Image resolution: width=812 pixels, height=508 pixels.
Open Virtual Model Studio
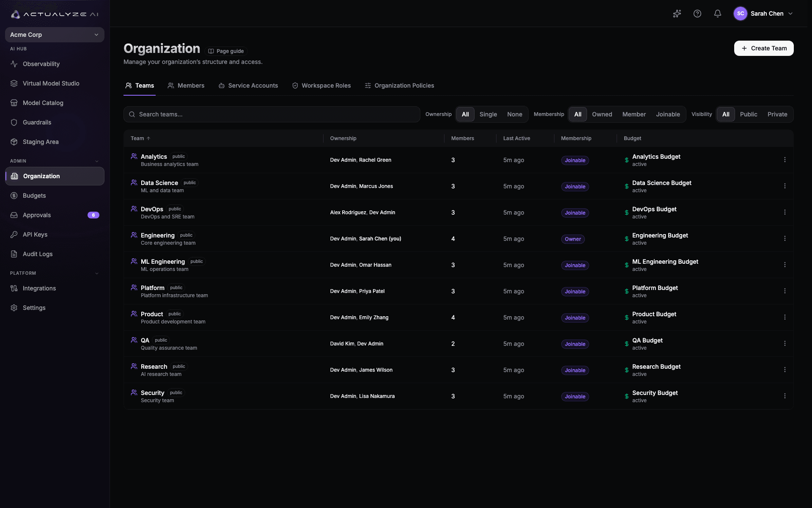tap(55, 83)
